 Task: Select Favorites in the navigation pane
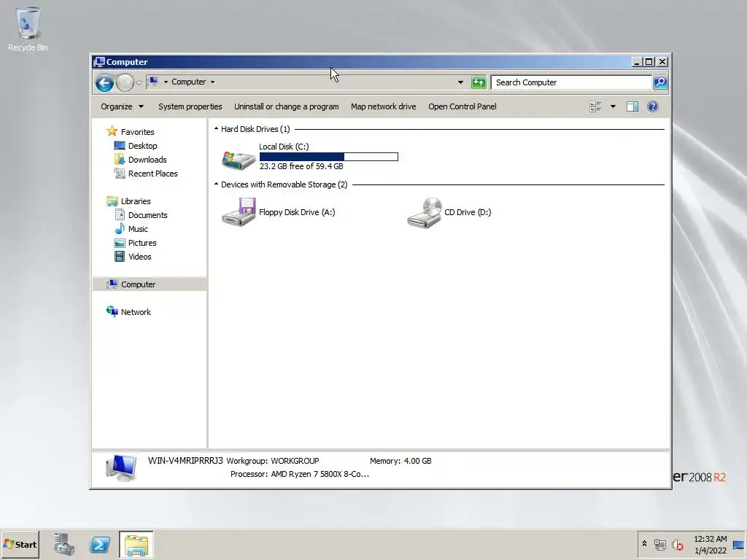[x=137, y=132]
